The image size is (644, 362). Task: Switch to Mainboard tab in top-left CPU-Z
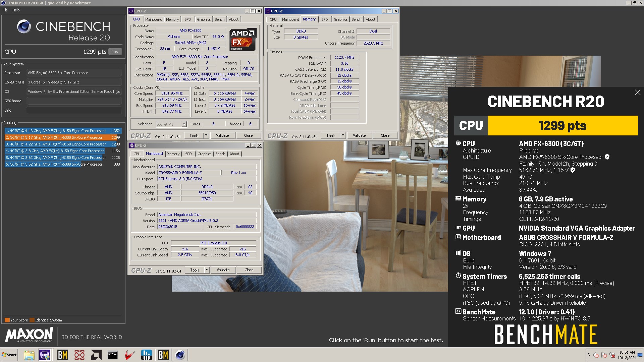154,19
